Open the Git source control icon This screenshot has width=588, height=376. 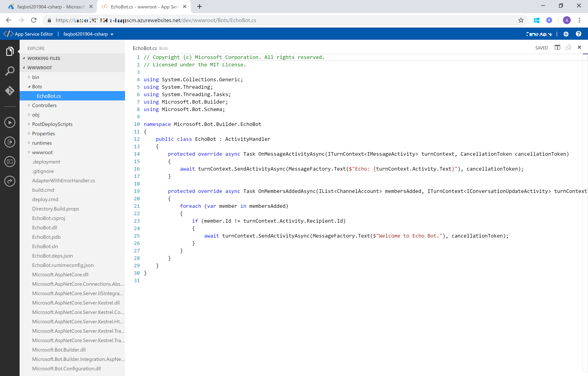(10, 91)
